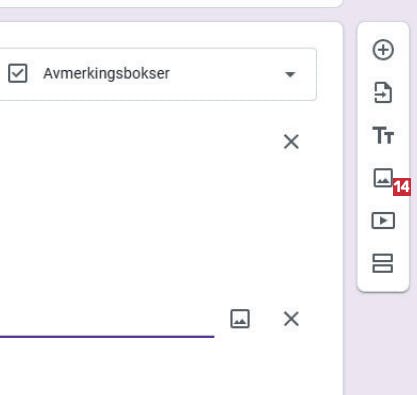Image resolution: width=417 pixels, height=395 pixels.
Task: Open the import questions tool
Action: tap(383, 93)
